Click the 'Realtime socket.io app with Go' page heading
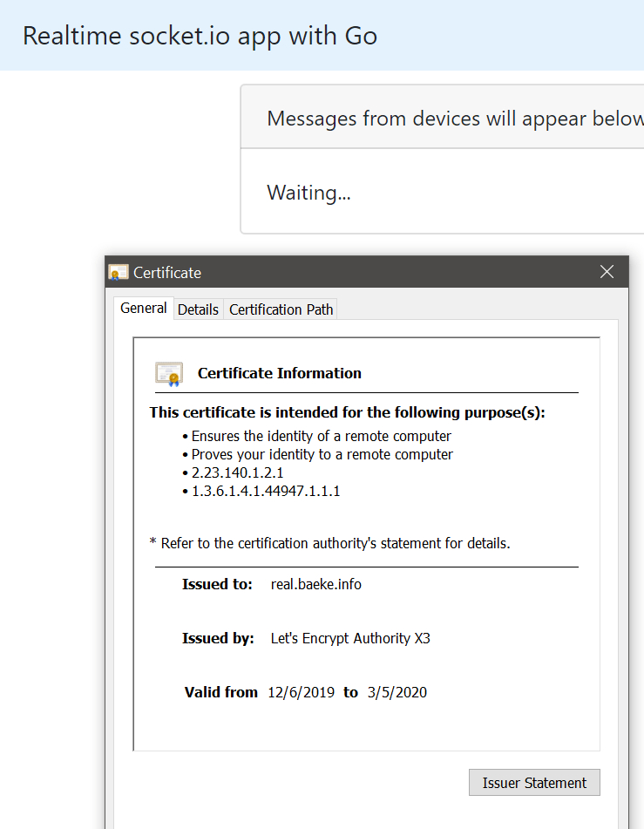Viewport: 644px width, 829px height. point(200,36)
